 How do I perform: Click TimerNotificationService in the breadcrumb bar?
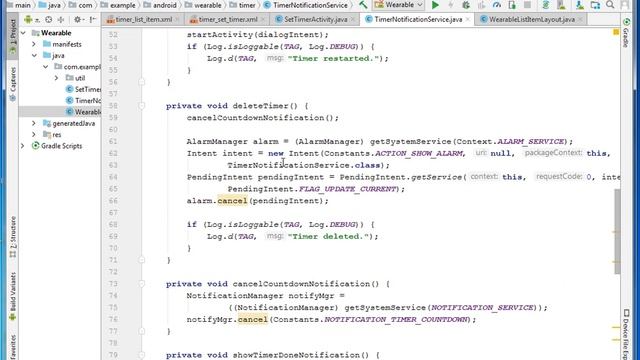coord(306,5)
